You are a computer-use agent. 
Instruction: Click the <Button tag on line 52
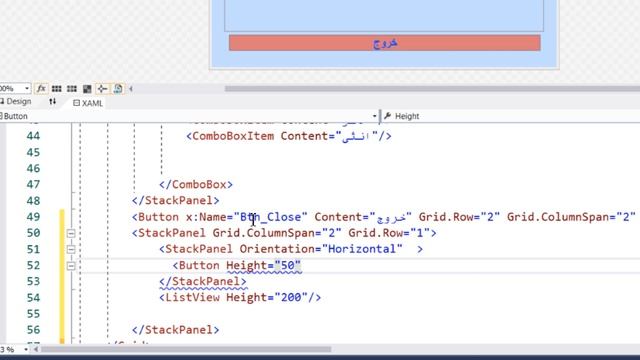(x=196, y=266)
